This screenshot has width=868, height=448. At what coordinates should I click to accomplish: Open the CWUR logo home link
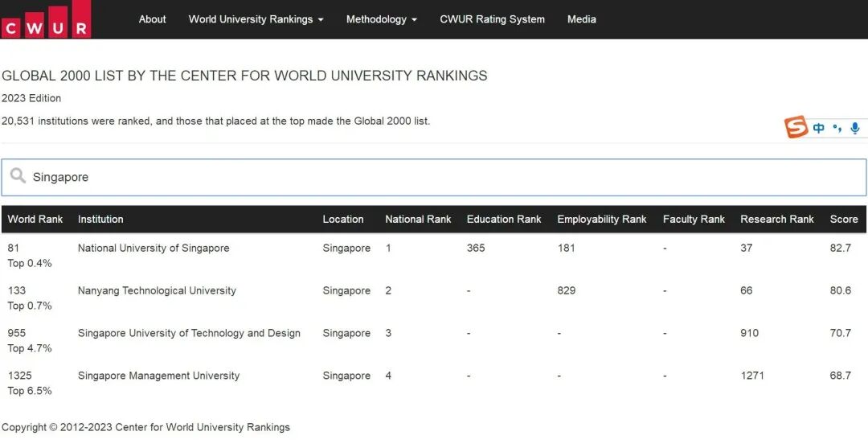[45, 18]
